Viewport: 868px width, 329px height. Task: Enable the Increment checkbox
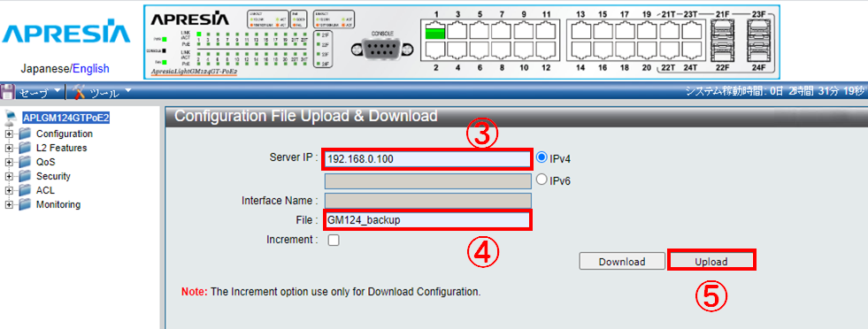(x=334, y=241)
